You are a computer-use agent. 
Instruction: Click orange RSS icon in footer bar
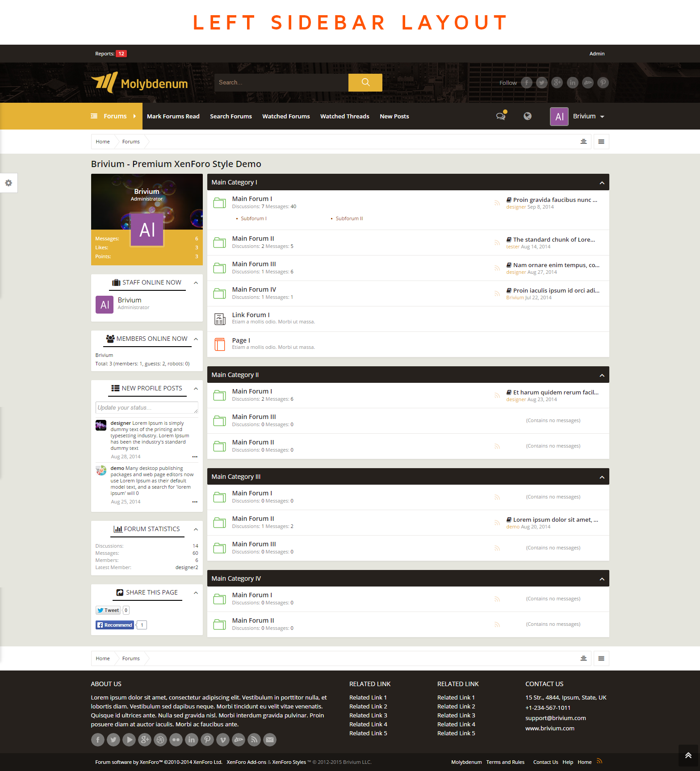click(x=599, y=761)
